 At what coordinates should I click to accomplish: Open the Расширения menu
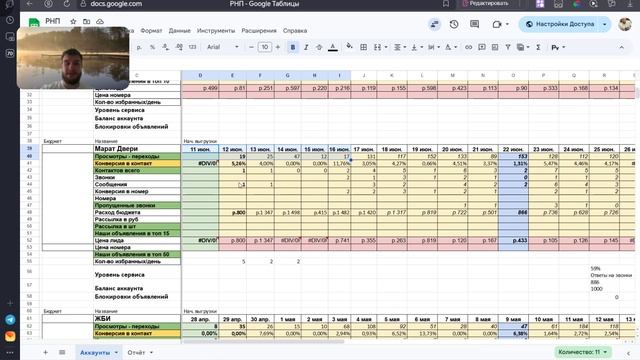click(259, 31)
